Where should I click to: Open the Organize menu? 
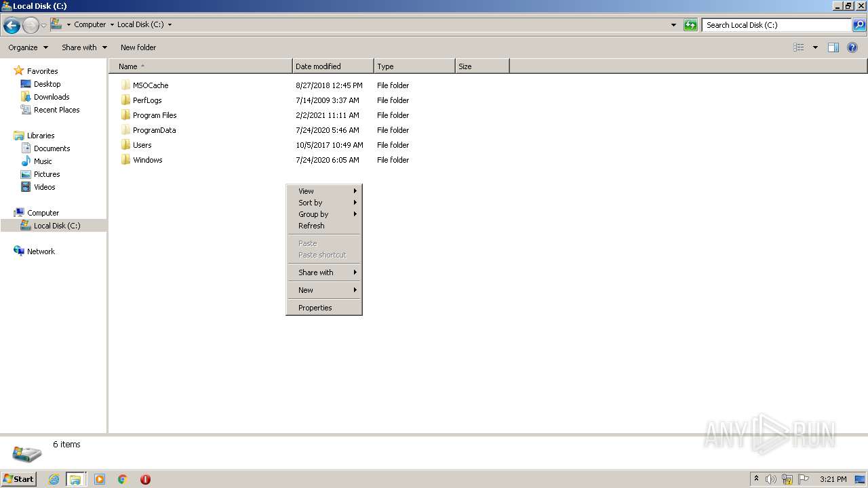28,47
